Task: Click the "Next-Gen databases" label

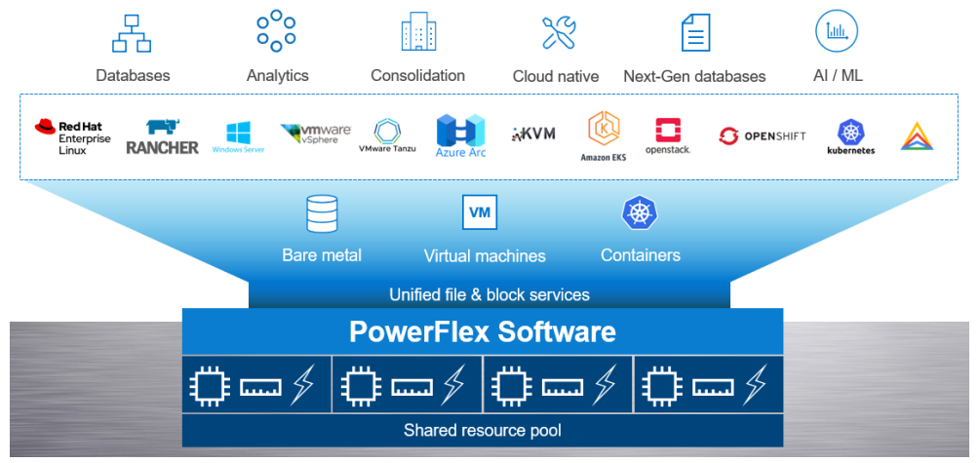Action: [x=694, y=76]
